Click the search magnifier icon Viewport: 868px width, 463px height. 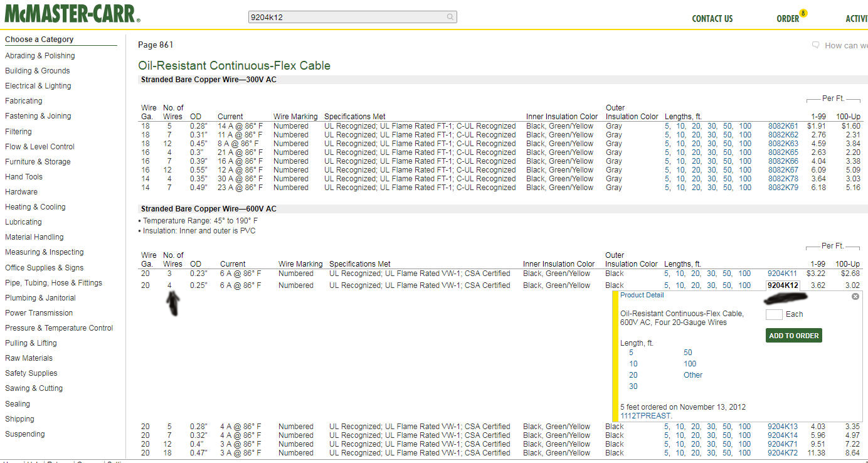450,17
